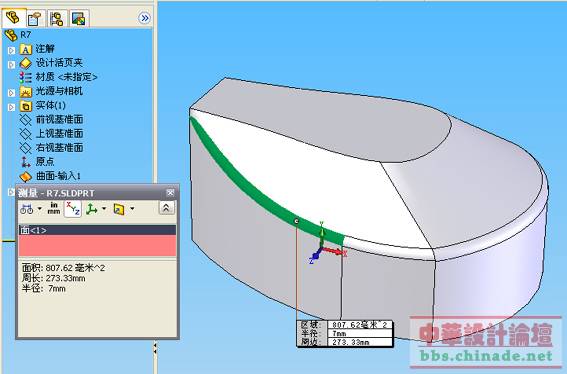Expand the 光源与相机 tree node
The width and height of the screenshot is (567, 374).
pos(12,93)
